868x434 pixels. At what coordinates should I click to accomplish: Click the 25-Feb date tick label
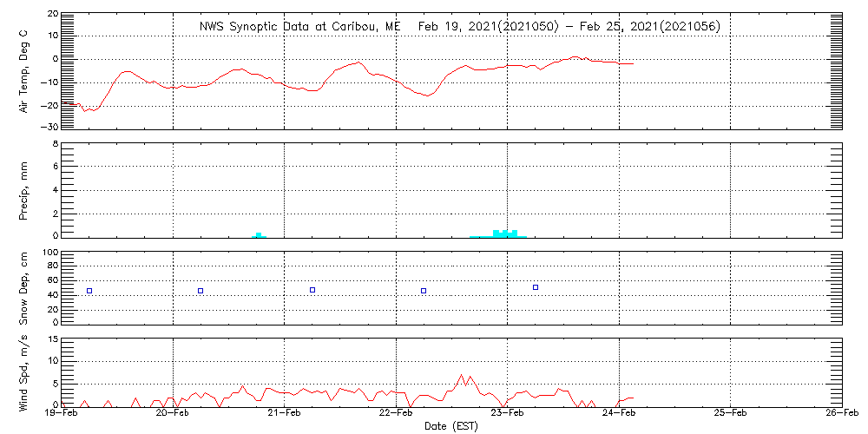731,415
